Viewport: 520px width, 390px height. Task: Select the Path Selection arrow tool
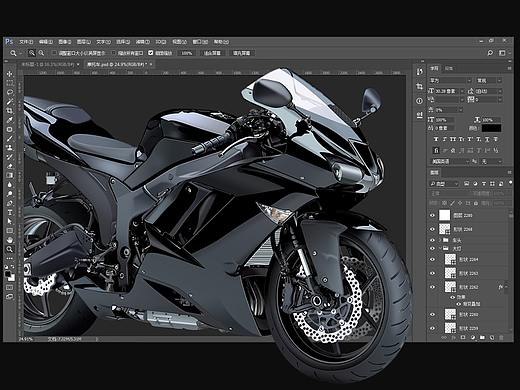coord(10,221)
